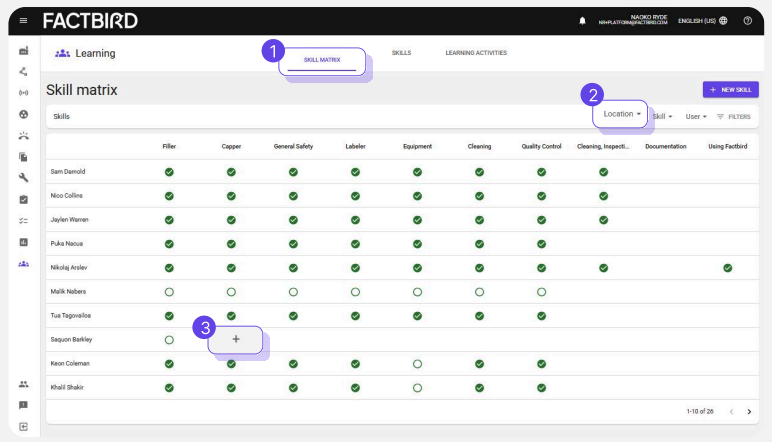Viewport: 772px width, 442px height.
Task: Open the Filters button
Action: [x=734, y=117]
